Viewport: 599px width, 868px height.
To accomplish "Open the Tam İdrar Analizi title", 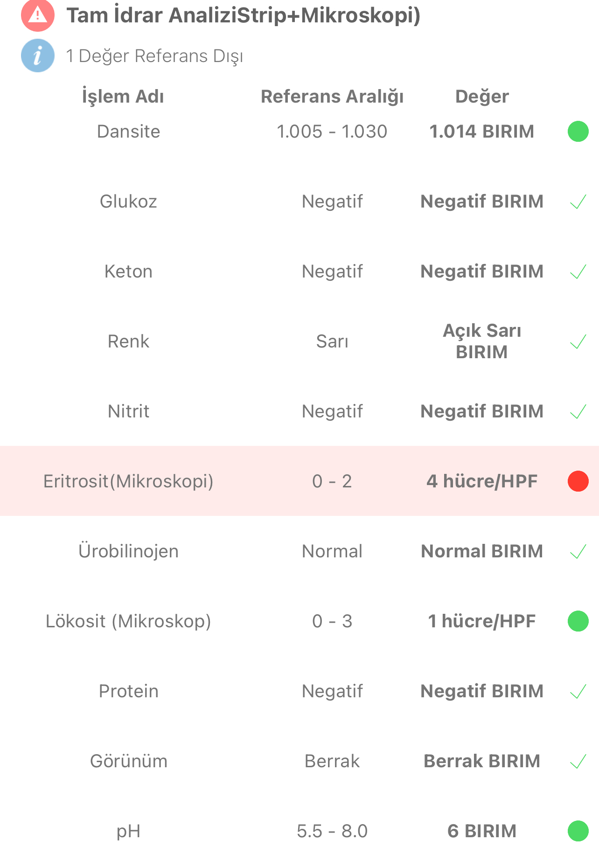I will click(243, 15).
